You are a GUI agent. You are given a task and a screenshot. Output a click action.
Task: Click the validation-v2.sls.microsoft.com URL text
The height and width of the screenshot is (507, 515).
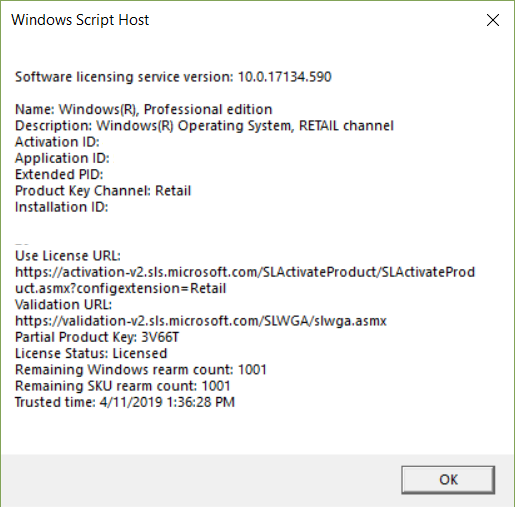tap(201, 321)
